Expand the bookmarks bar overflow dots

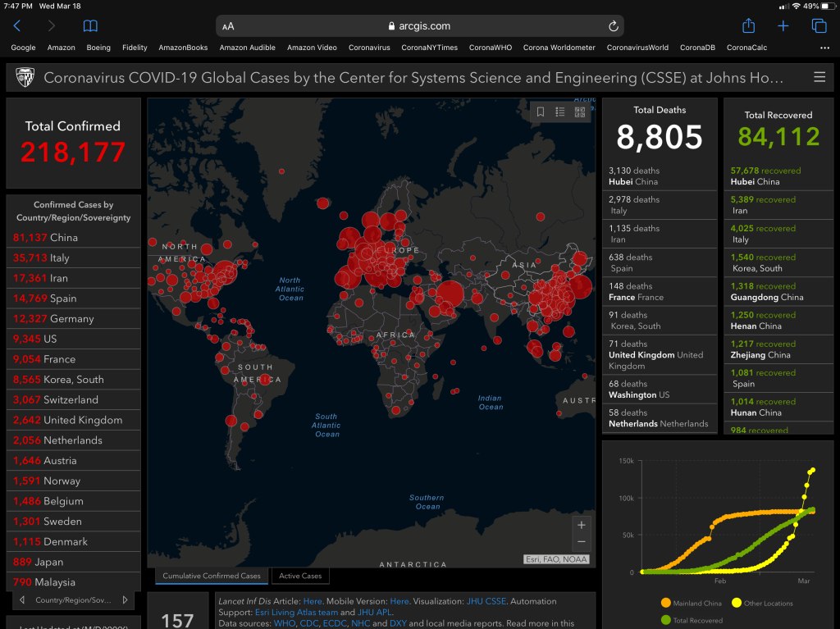tap(824, 48)
